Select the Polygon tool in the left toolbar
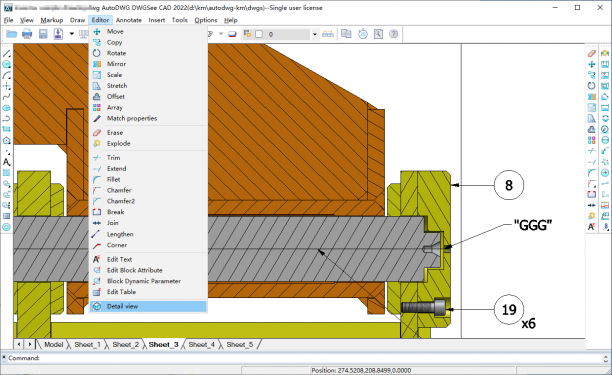Viewport: 612px width, 375px height. tap(7, 140)
